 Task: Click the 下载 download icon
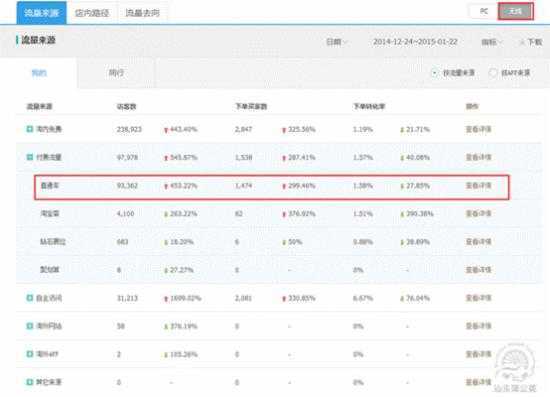point(522,42)
